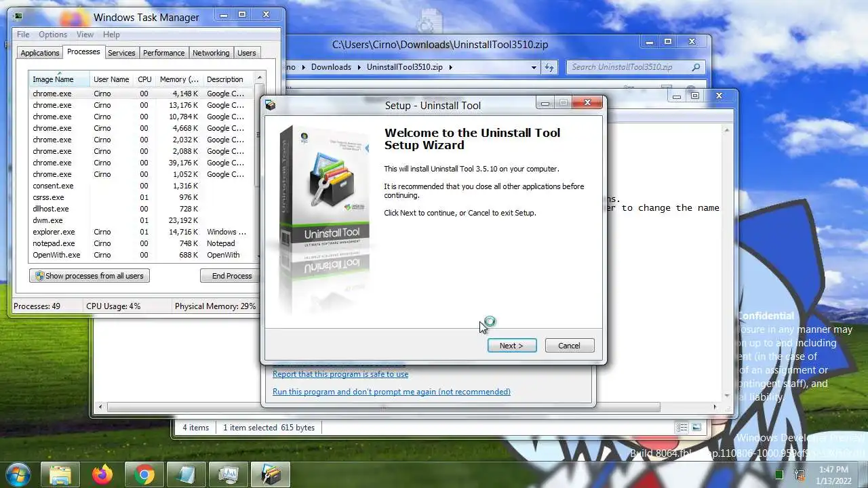868x488 pixels.
Task: Open the View menu in Task Manager
Action: (x=85, y=35)
